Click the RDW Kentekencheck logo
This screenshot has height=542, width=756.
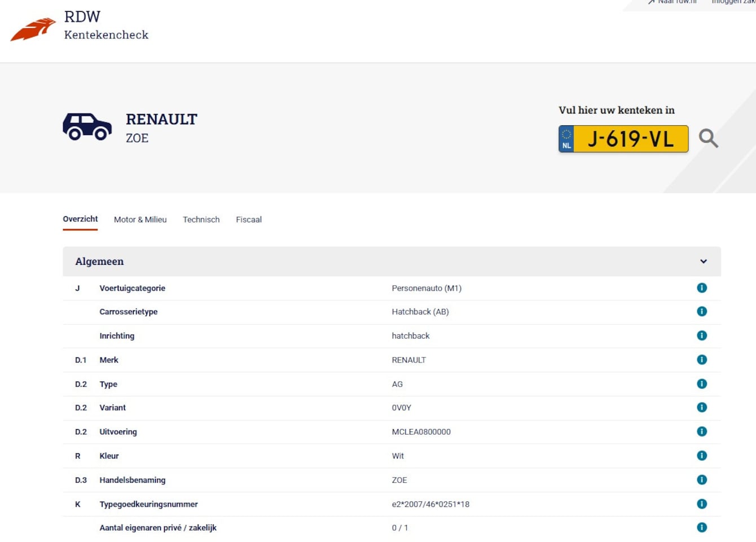[79, 27]
